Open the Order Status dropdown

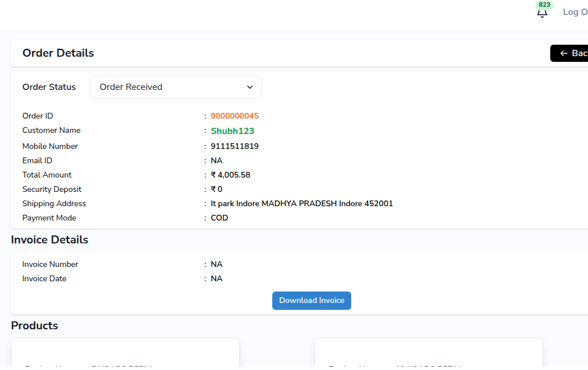point(175,87)
